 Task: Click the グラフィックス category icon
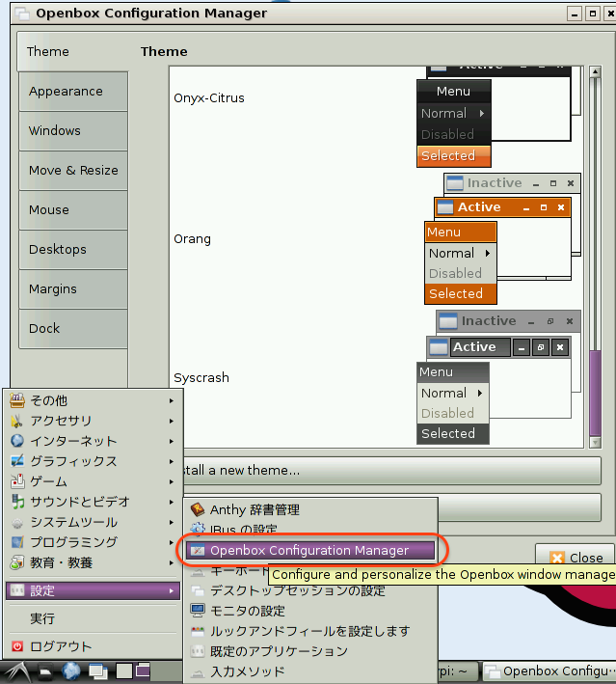pos(17,461)
